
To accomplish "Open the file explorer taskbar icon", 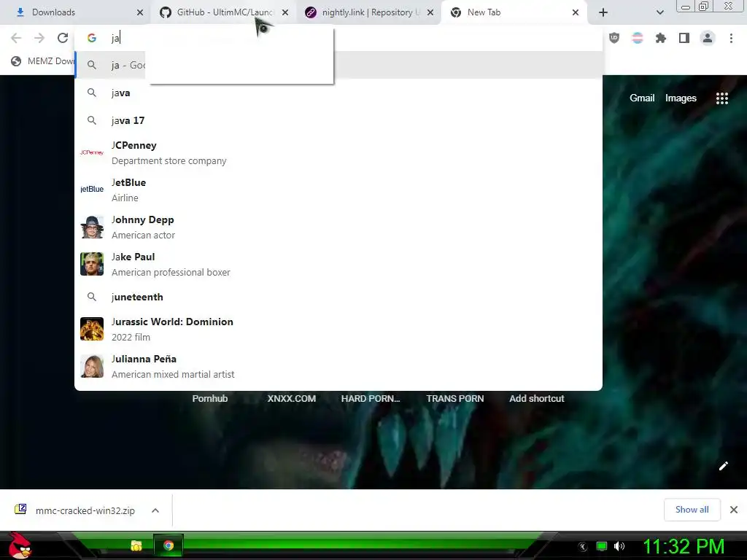I will tap(136, 545).
